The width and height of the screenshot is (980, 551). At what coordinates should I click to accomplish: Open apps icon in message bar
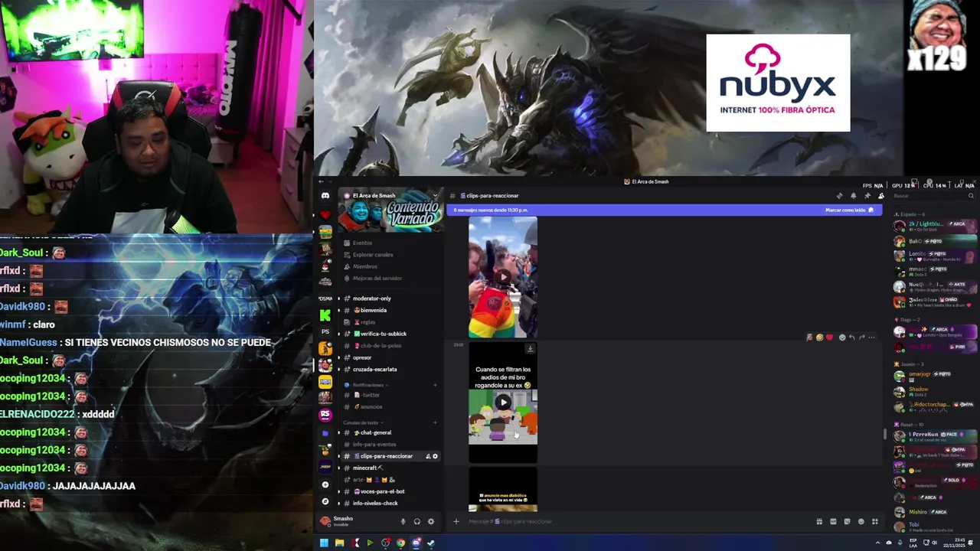(x=874, y=521)
